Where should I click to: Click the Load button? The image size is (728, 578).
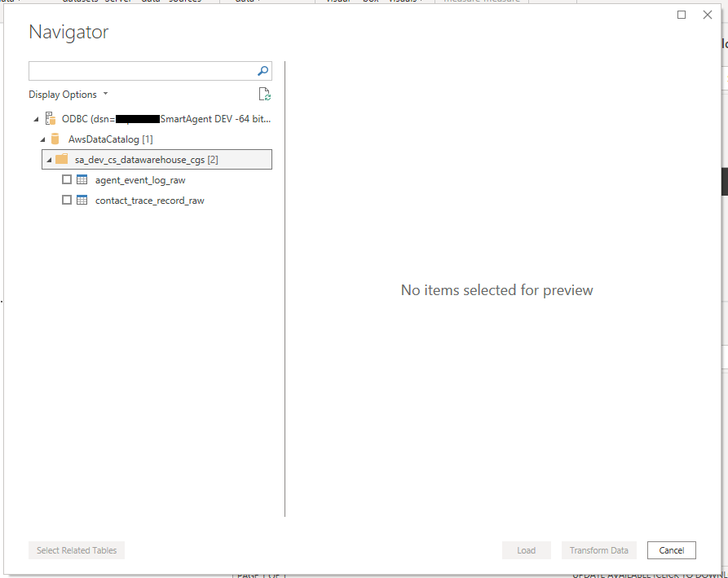526,550
